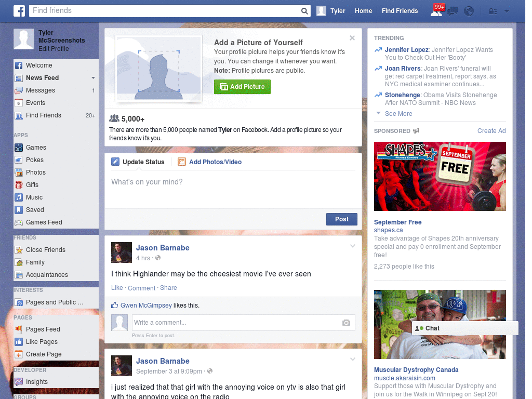Click Create Ad link

click(x=491, y=131)
